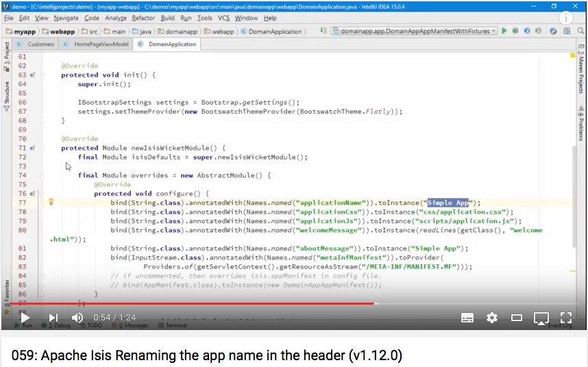588x367 pixels.
Task: Cast video to another screen
Action: pyautogui.click(x=541, y=318)
